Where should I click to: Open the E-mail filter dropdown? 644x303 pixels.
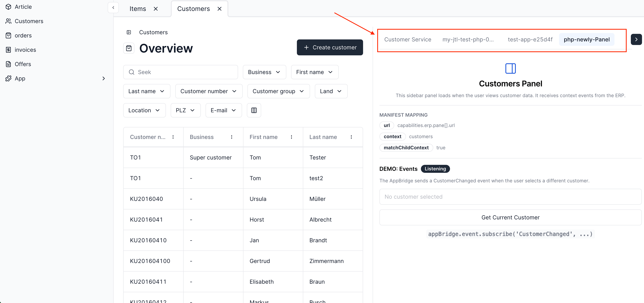pos(224,110)
